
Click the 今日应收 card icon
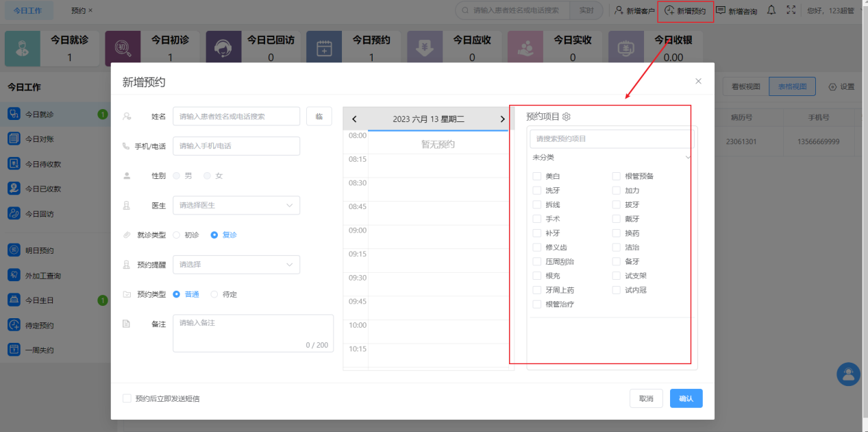[x=425, y=49]
